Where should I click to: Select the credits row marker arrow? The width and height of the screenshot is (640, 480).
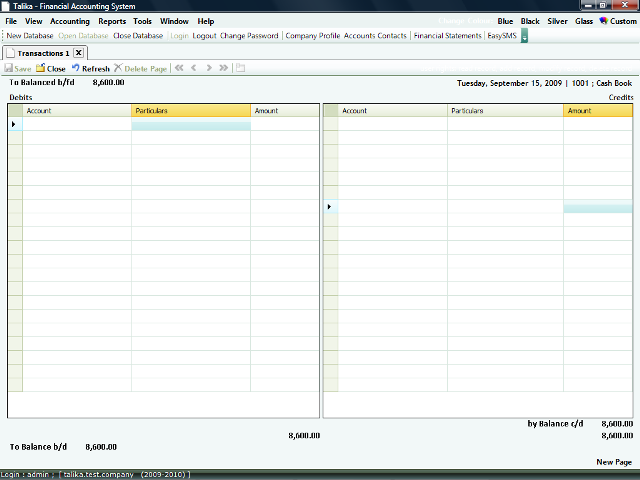330,207
